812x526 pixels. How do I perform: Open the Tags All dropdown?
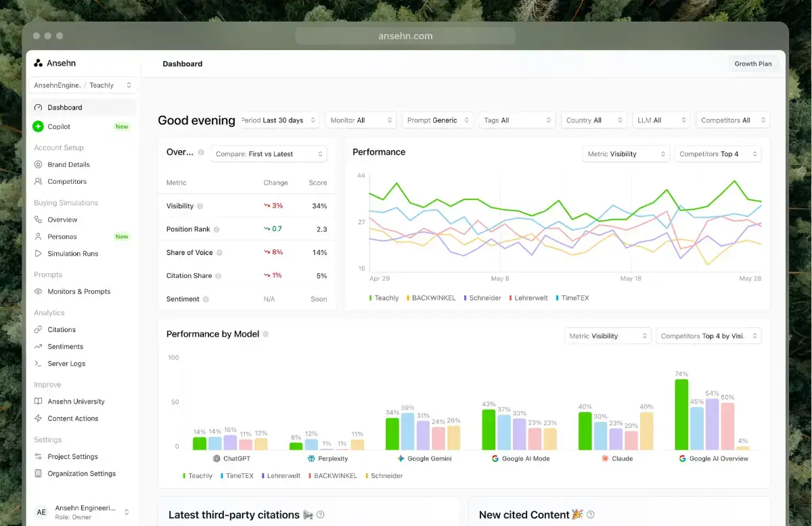coord(518,120)
